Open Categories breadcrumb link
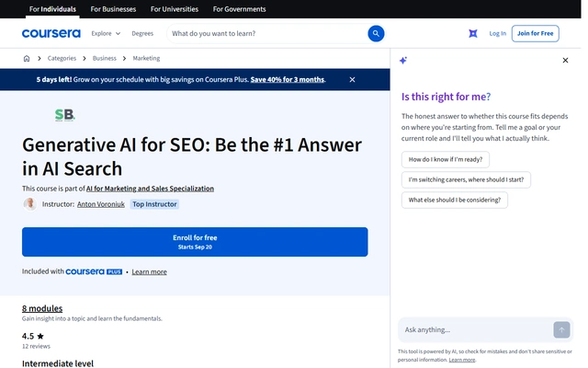588x368 pixels. [62, 58]
